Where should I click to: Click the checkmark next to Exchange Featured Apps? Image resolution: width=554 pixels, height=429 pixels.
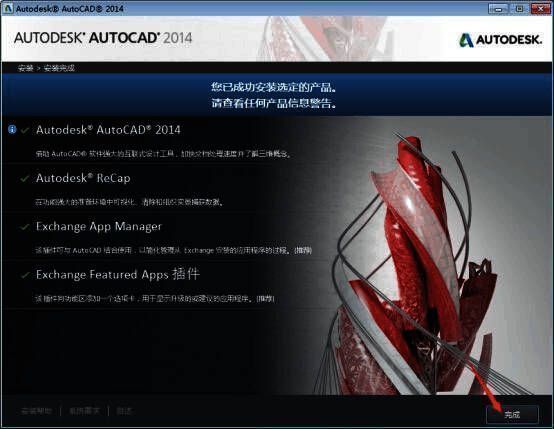click(24, 275)
